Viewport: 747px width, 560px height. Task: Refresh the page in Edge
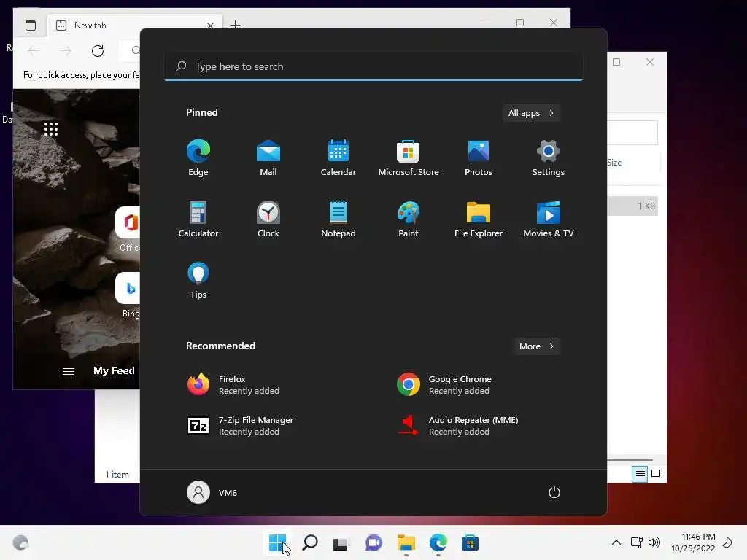[98, 50]
